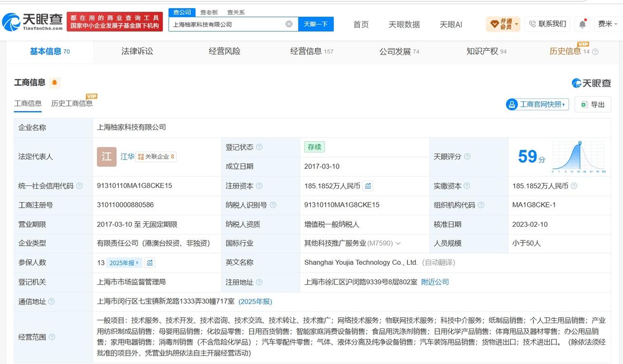Open help icon next to 天眼评分
Viewport: 623px width, 364px height.
pos(467,157)
